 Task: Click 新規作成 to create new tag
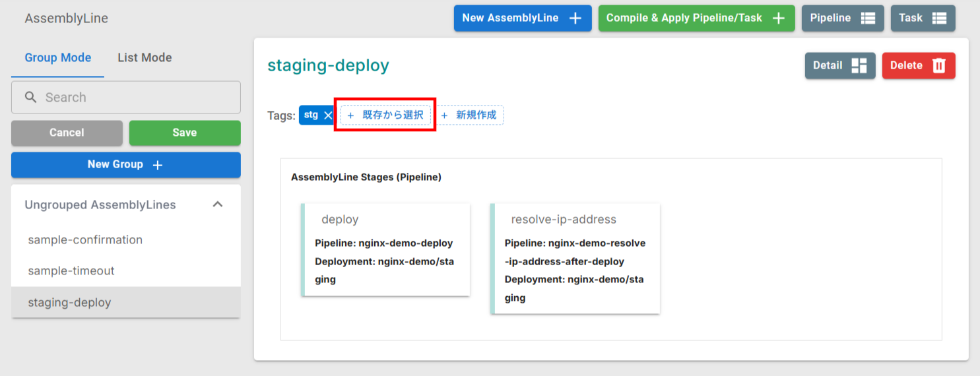point(470,115)
